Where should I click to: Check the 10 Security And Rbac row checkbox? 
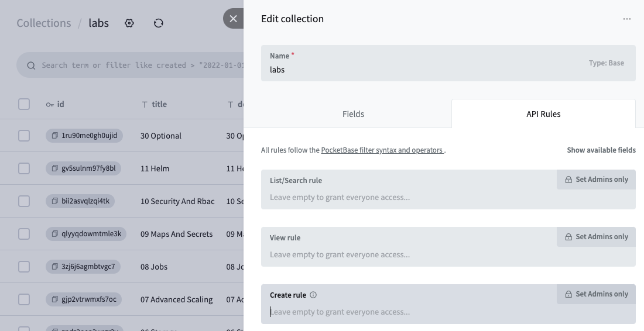point(24,201)
